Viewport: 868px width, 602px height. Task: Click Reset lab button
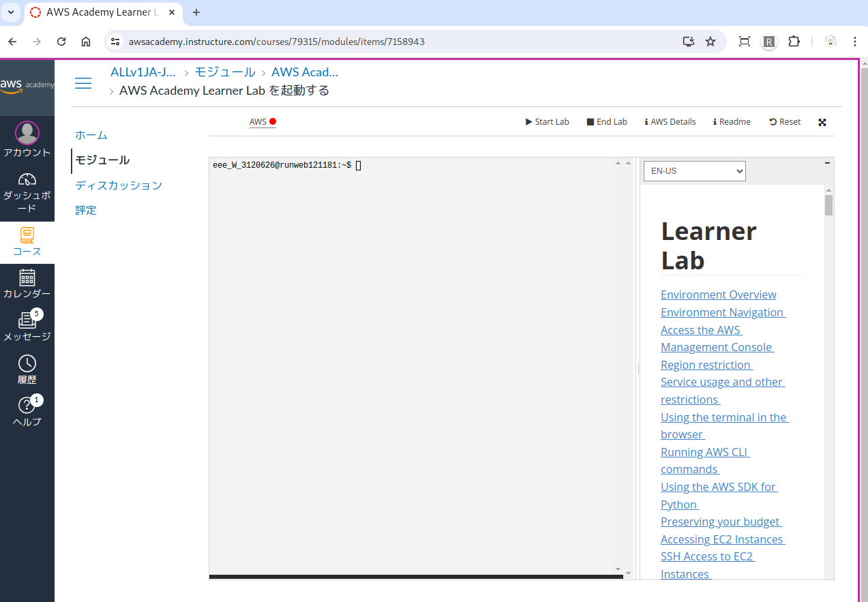click(785, 122)
